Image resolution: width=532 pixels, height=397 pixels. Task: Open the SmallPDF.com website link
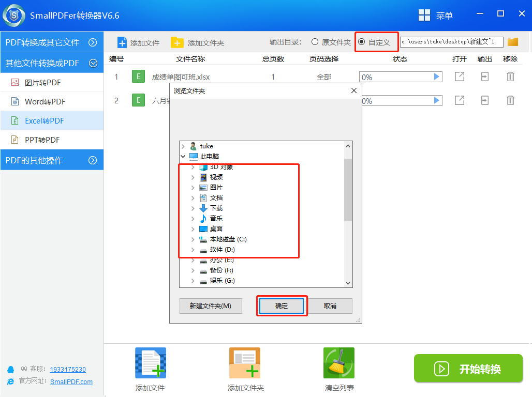point(71,381)
